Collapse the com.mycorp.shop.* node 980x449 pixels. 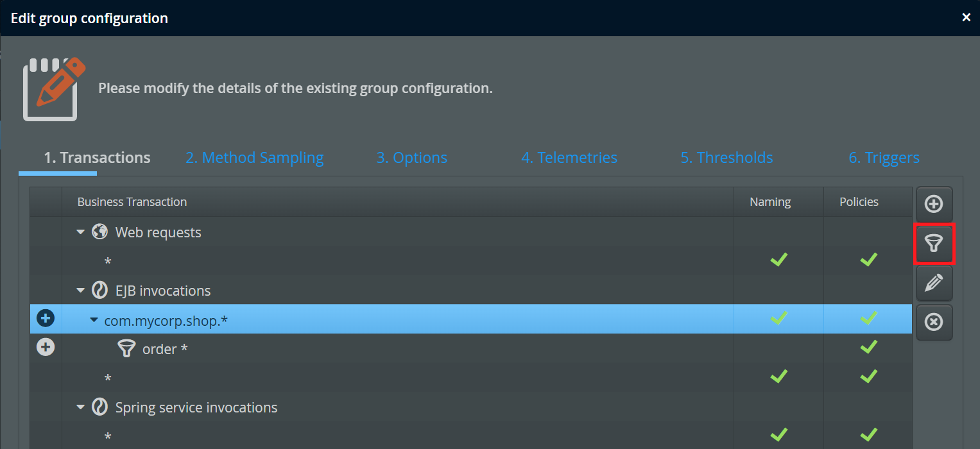[94, 319]
